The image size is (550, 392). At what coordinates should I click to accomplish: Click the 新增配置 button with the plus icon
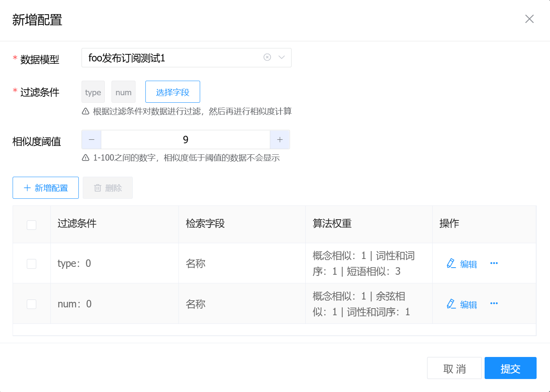(x=46, y=188)
